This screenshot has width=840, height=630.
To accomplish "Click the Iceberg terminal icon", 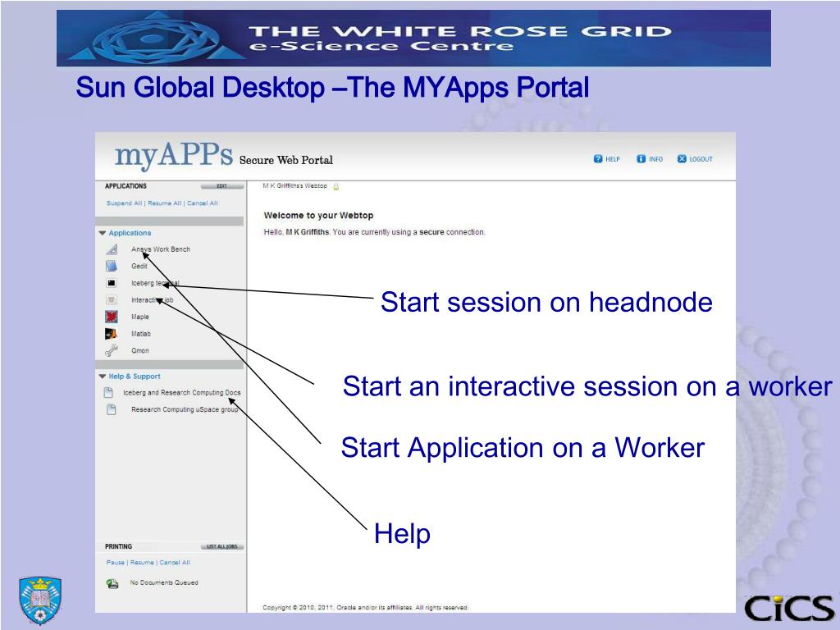I will (112, 283).
